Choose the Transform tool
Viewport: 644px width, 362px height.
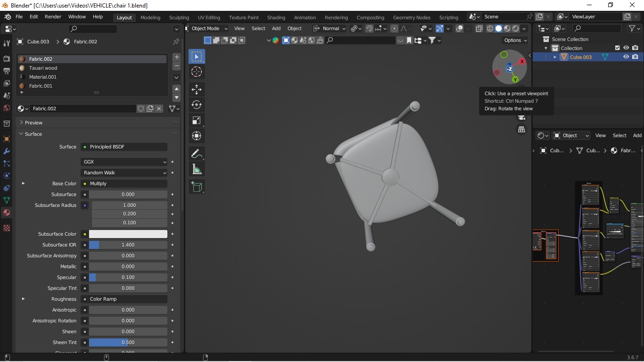pyautogui.click(x=197, y=136)
